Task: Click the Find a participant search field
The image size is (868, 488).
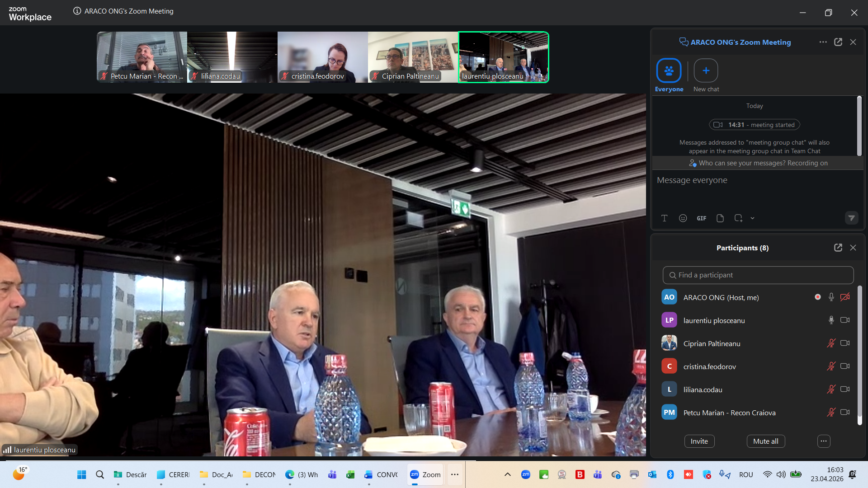Action: (x=758, y=275)
